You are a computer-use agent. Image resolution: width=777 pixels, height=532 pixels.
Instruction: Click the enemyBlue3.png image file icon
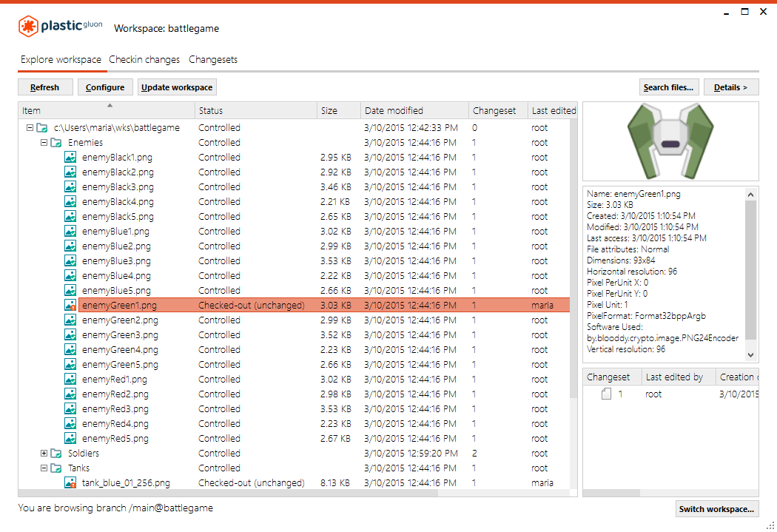click(70, 261)
